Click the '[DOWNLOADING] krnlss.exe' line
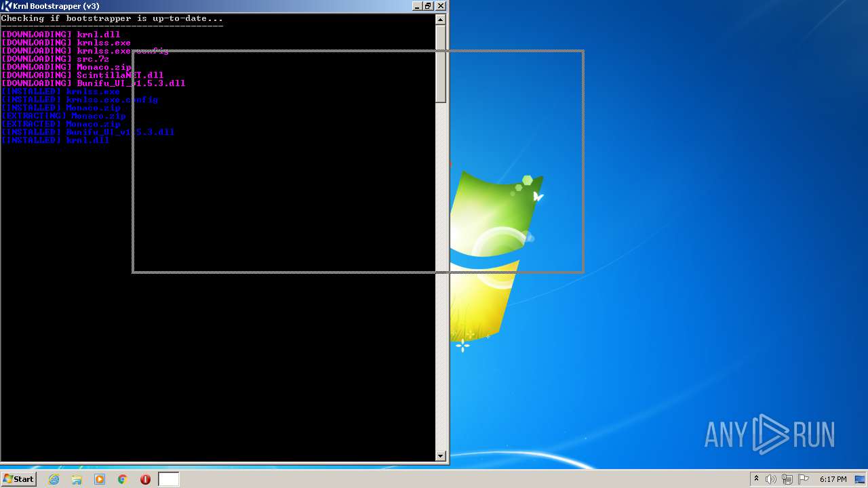This screenshot has width=868, height=488. tap(66, 43)
